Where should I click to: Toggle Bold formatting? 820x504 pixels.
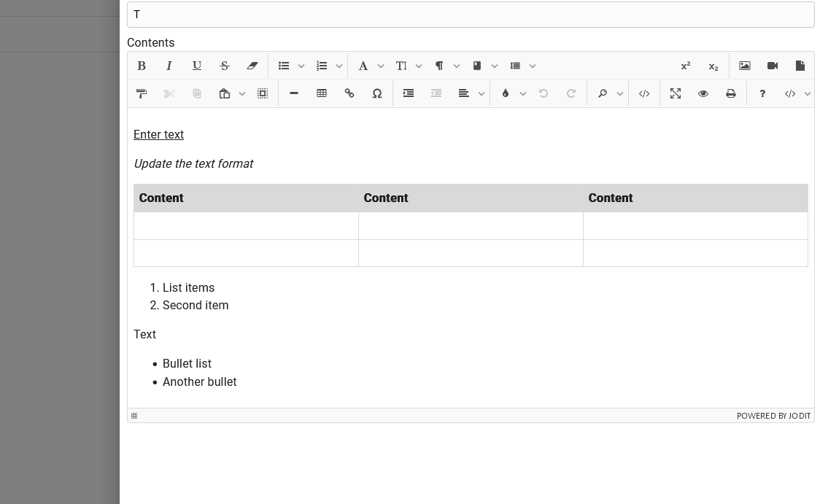coord(142,66)
